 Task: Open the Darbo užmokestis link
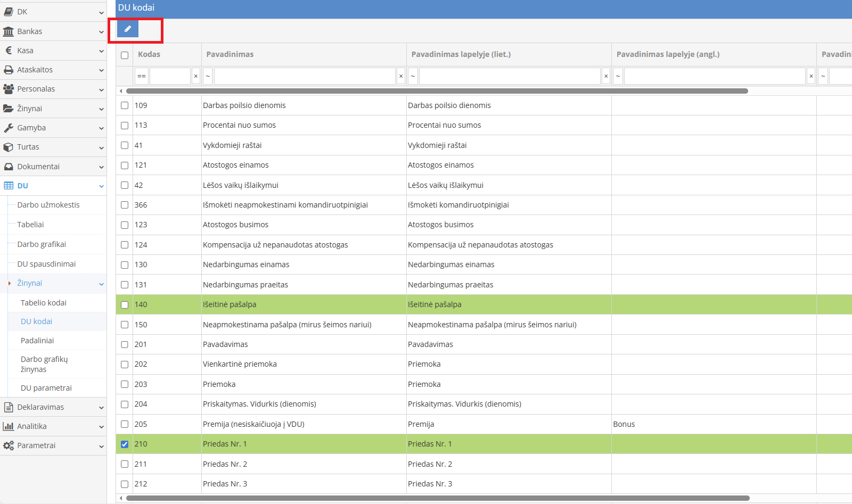tap(48, 205)
